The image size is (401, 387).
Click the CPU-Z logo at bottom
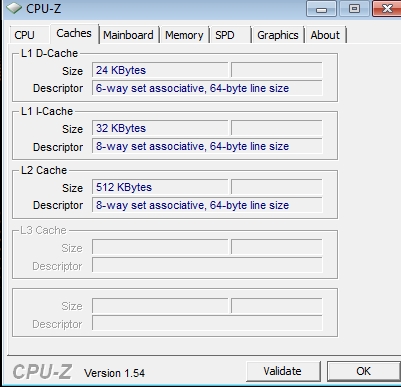(42, 371)
